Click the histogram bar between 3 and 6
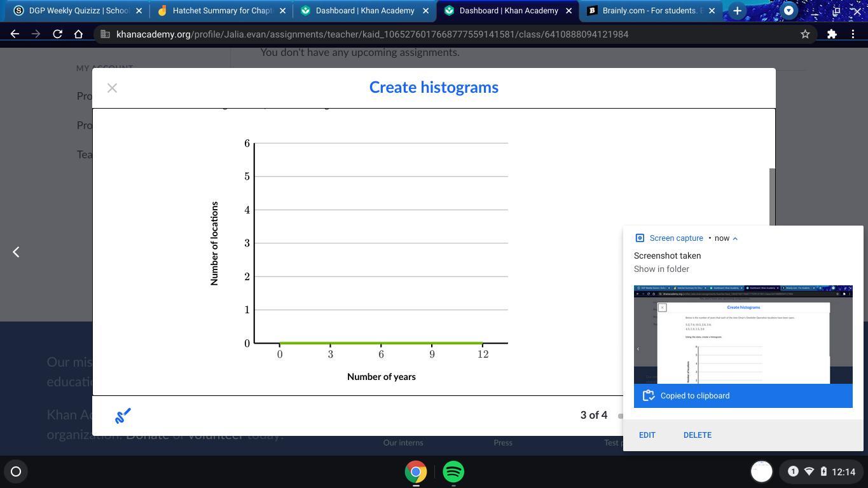The image size is (868, 488). 355,342
